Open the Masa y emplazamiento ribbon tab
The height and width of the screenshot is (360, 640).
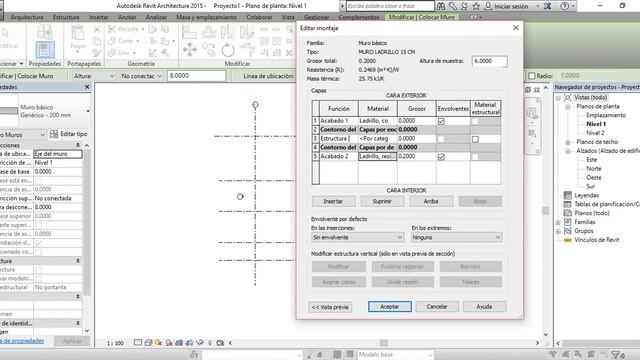click(x=206, y=17)
